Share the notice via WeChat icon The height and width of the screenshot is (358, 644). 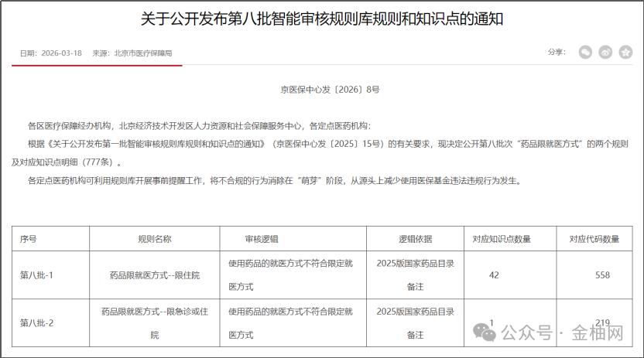(x=587, y=53)
